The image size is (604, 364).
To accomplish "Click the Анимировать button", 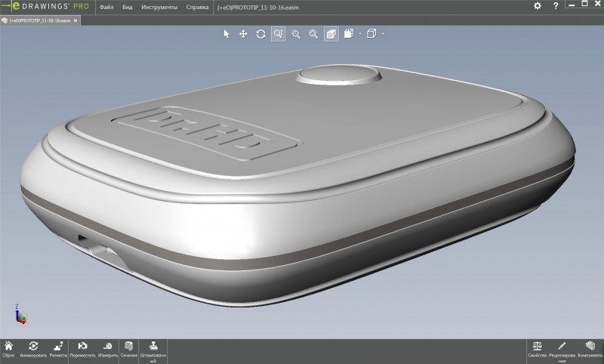I will pos(33,350).
